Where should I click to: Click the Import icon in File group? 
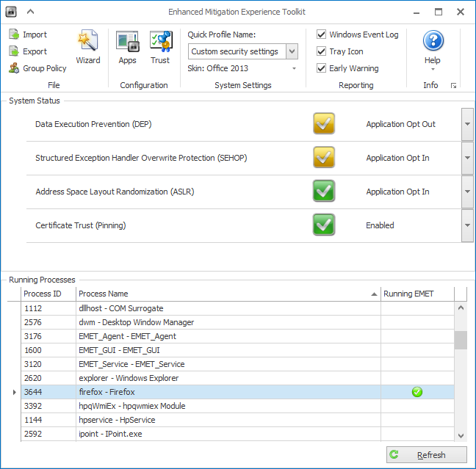click(x=15, y=34)
